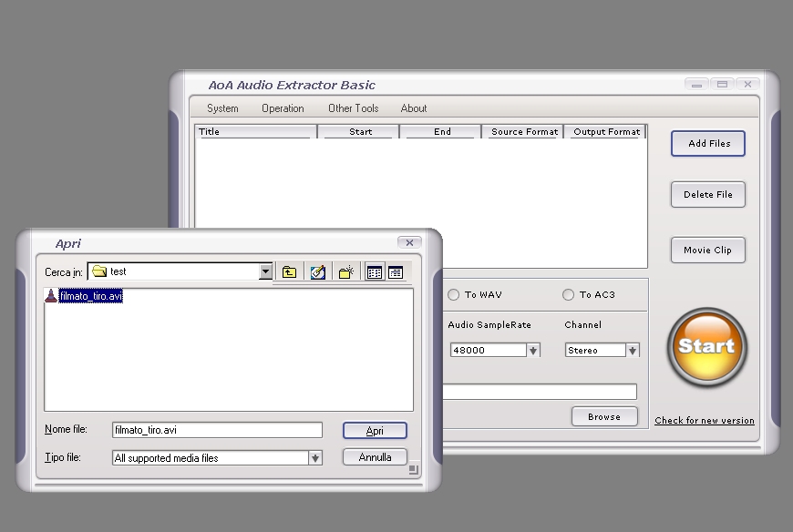Screen dimensions: 793x532
Task: Click the output path text field
Action: click(x=540, y=392)
